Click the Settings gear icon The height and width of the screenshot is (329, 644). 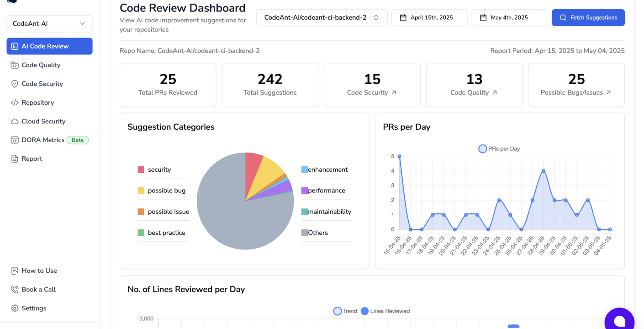click(15, 308)
